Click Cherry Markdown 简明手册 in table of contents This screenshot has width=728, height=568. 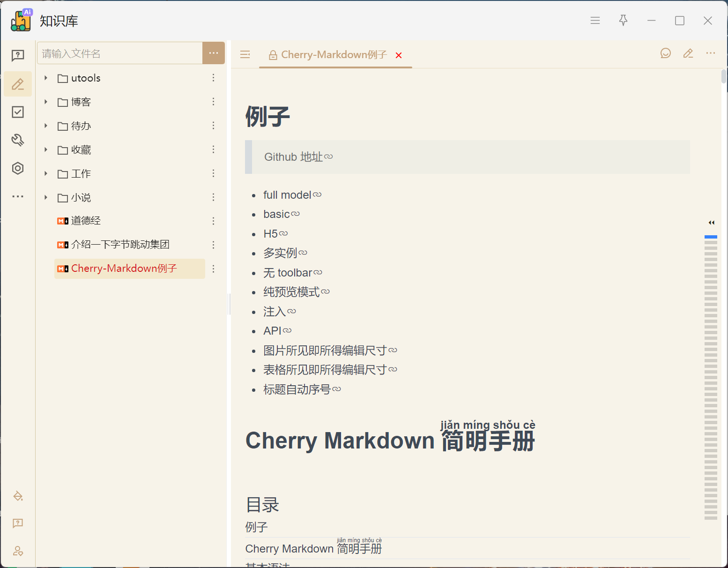click(x=313, y=548)
